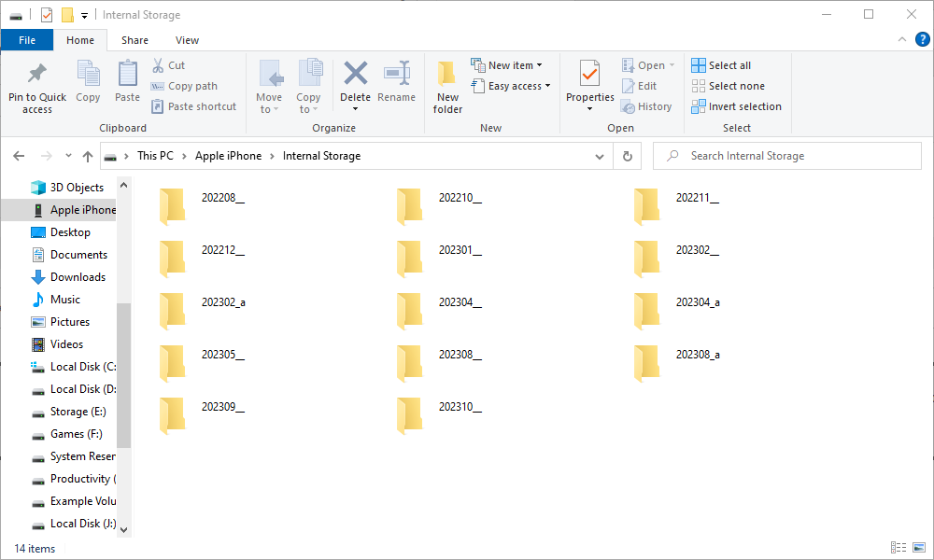Click the Cut scissors icon
The height and width of the screenshot is (560, 934).
click(x=158, y=65)
